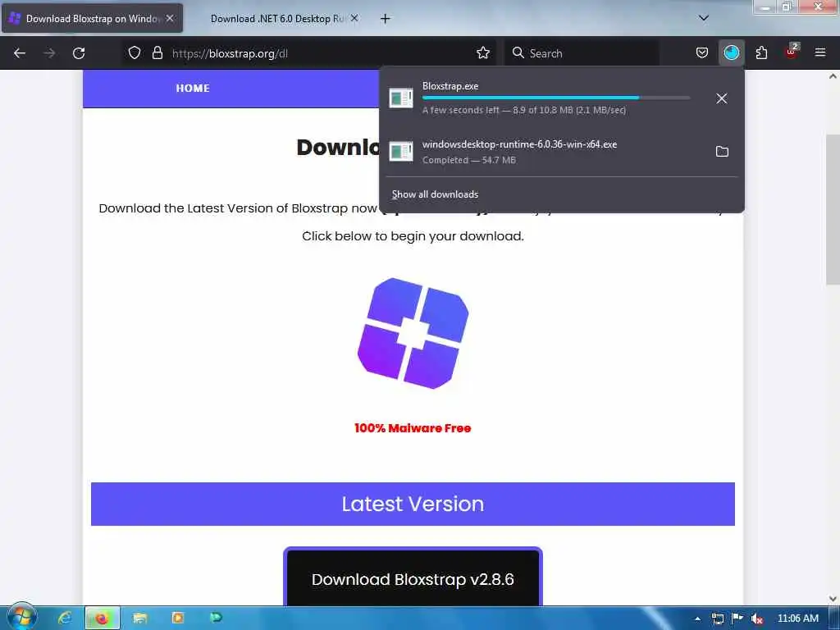This screenshot has width=840, height=630.
Task: Click the scrollbar up arrow
Action: tap(833, 76)
